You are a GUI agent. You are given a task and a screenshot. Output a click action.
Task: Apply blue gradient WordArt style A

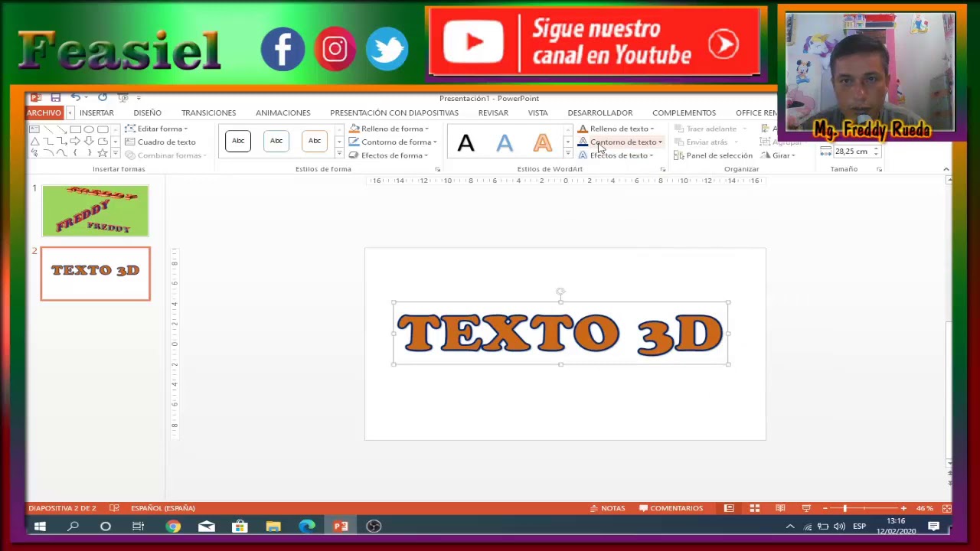504,143
